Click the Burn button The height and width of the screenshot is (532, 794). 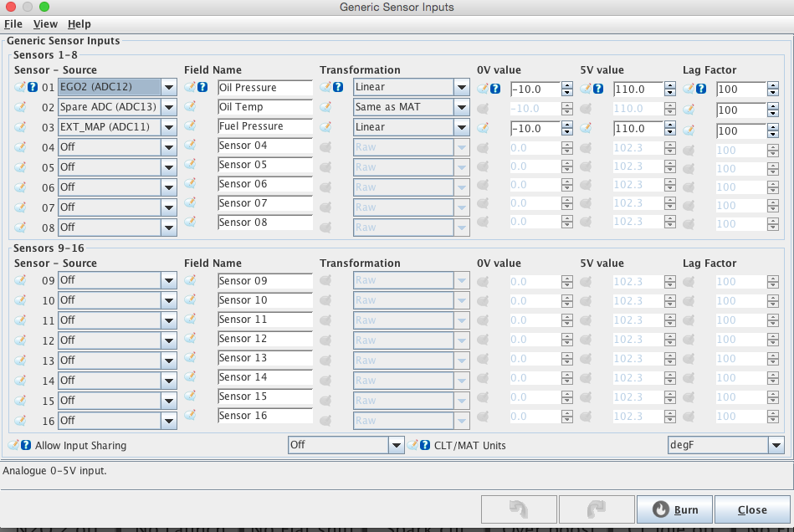pos(674,509)
